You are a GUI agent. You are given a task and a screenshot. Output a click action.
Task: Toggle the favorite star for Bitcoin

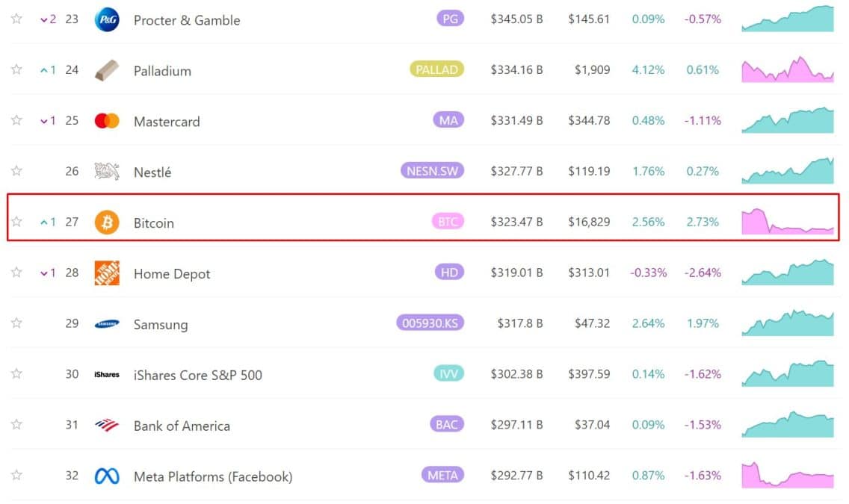tap(16, 222)
